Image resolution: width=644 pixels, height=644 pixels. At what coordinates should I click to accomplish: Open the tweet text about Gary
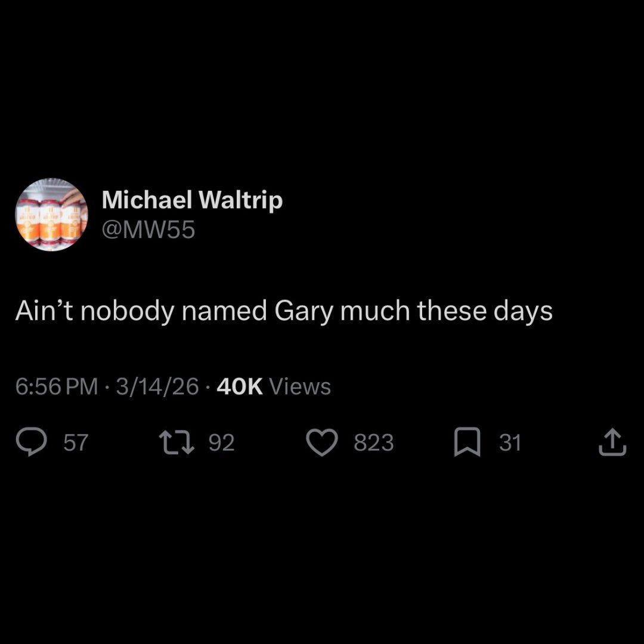point(284,311)
